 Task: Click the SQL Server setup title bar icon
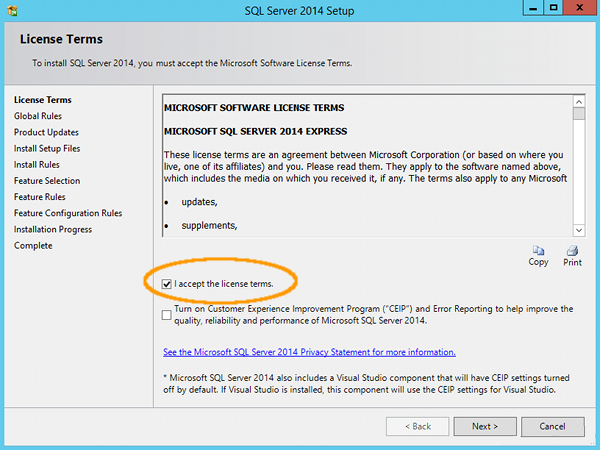coord(12,10)
